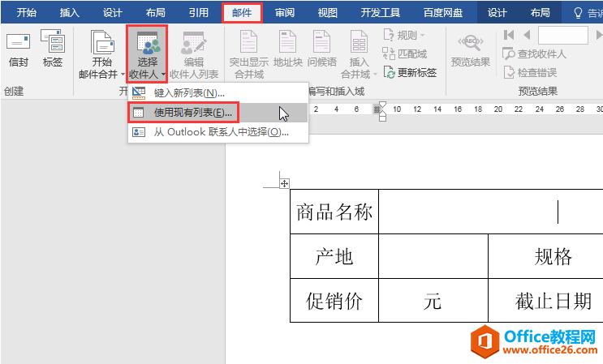The image size is (603, 364).
Task: Click the 更新标签 button
Action: (411, 72)
